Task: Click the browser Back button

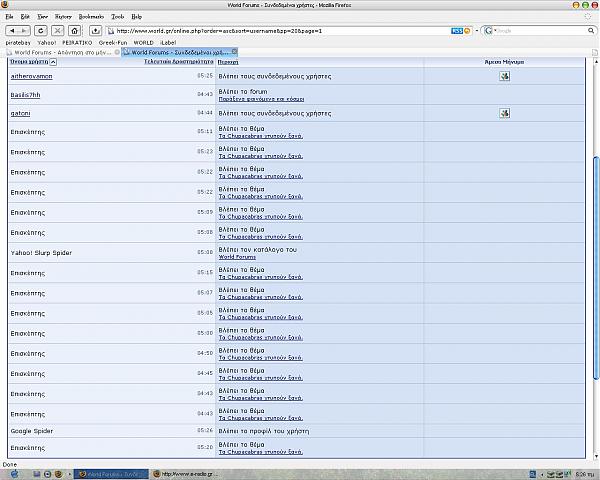Action: pos(13,30)
